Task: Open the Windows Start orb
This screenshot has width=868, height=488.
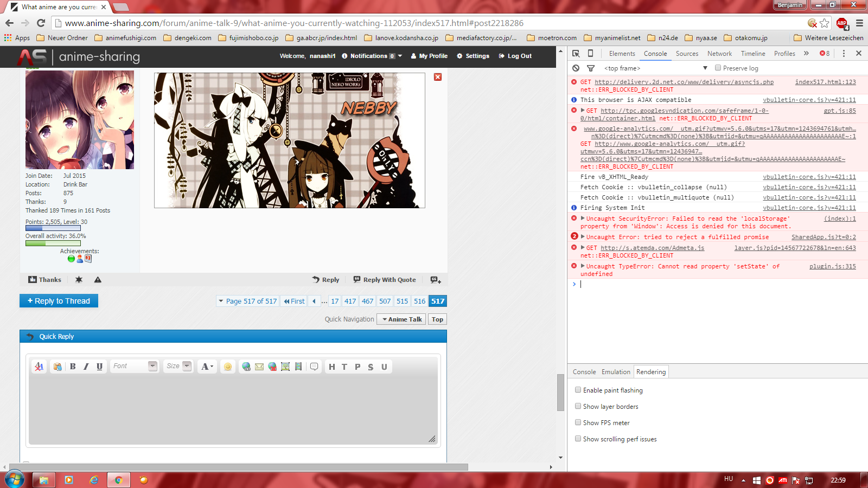Action: pyautogui.click(x=15, y=480)
